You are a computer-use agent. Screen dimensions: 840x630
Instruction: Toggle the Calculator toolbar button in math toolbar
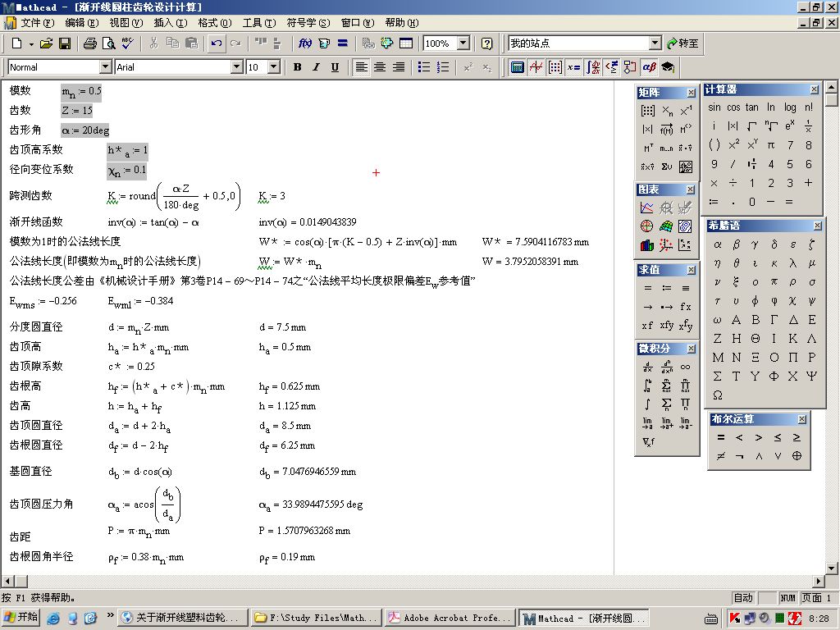tap(517, 67)
